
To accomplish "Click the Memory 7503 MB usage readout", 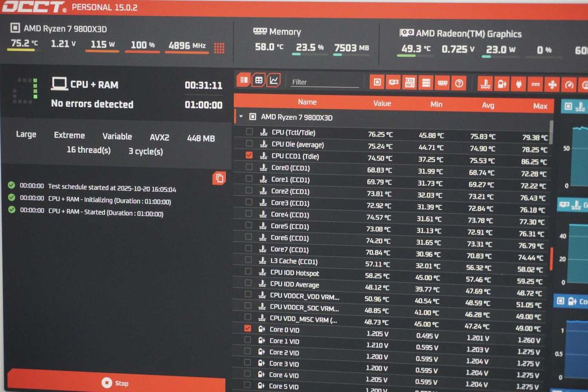I will click(352, 48).
